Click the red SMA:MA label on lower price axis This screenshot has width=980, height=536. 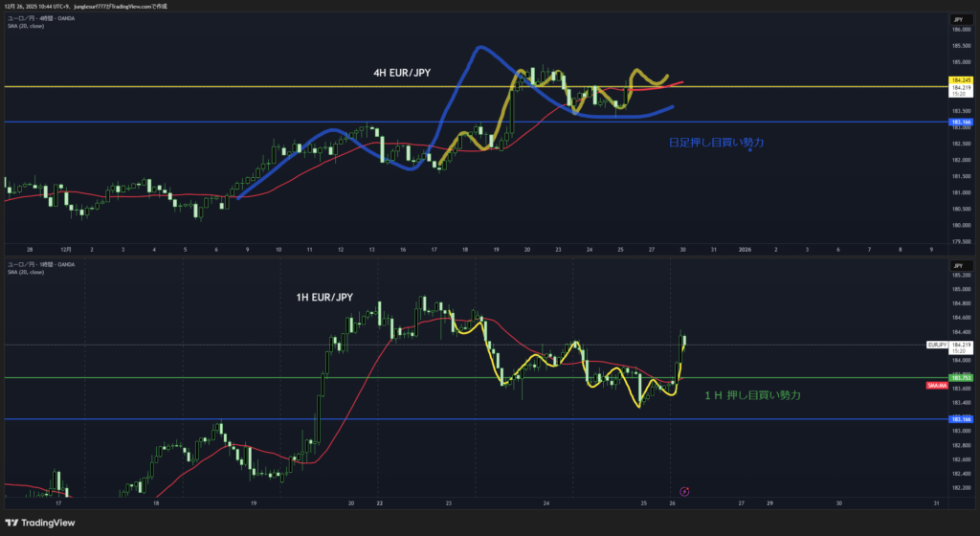[x=936, y=385]
